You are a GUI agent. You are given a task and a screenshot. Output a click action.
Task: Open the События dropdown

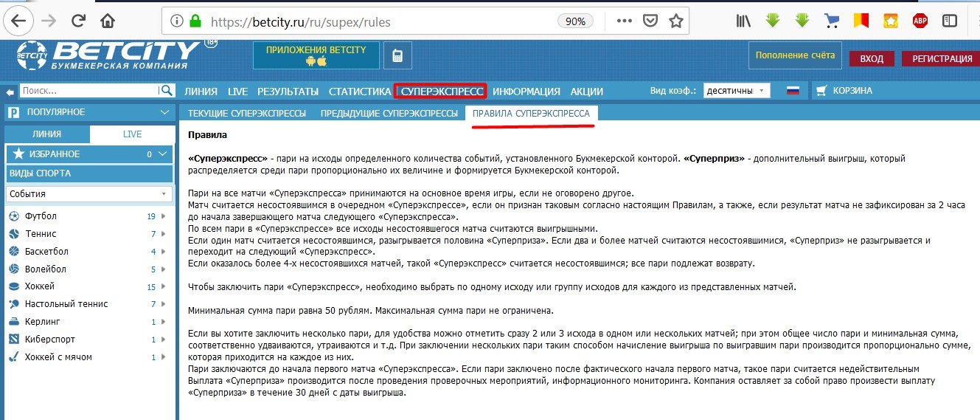(x=89, y=193)
